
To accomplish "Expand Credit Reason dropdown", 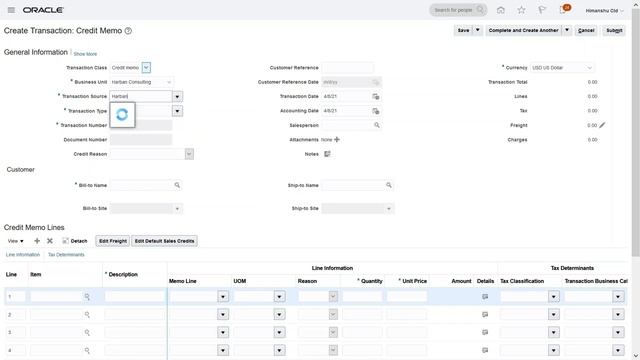I will coord(189,154).
